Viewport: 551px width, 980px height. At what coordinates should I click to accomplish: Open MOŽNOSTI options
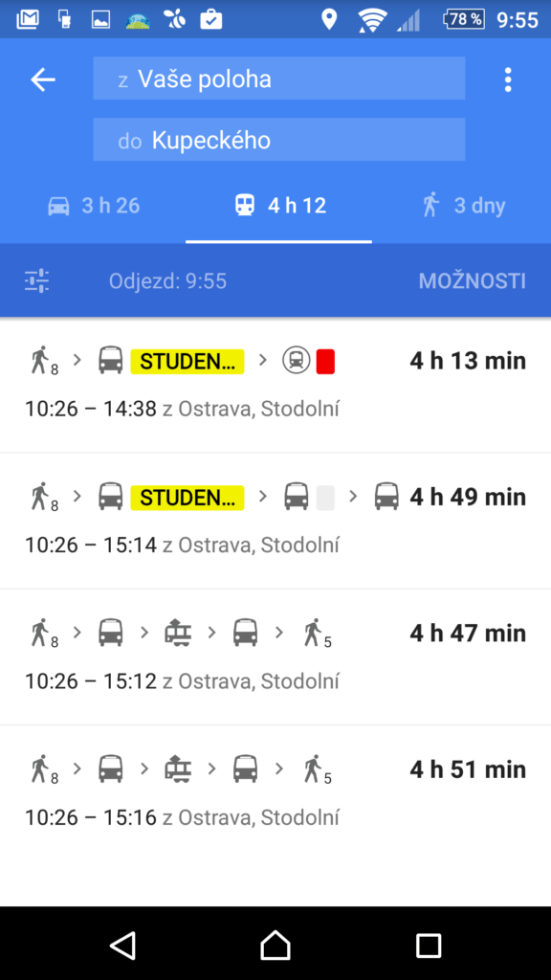[x=473, y=281]
